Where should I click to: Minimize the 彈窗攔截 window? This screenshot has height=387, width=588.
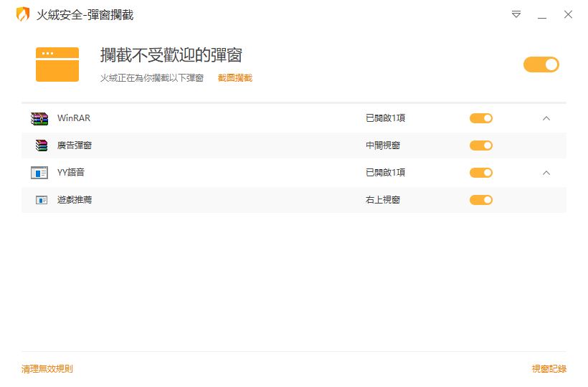pos(542,14)
